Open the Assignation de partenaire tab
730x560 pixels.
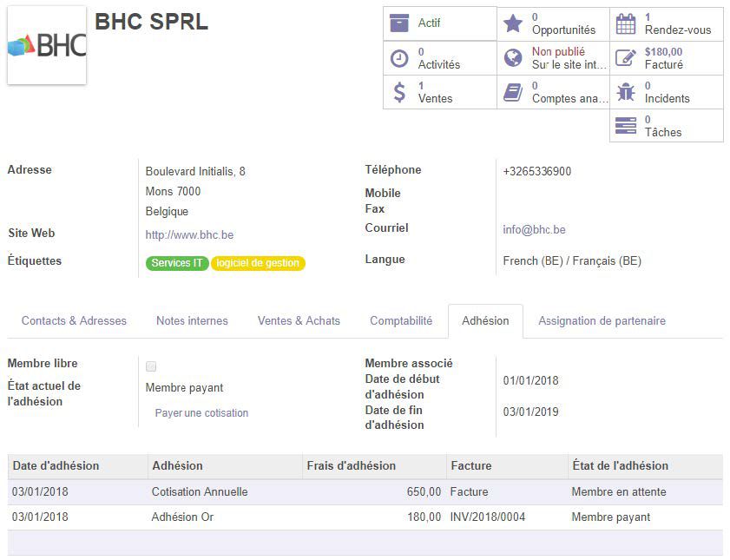602,320
